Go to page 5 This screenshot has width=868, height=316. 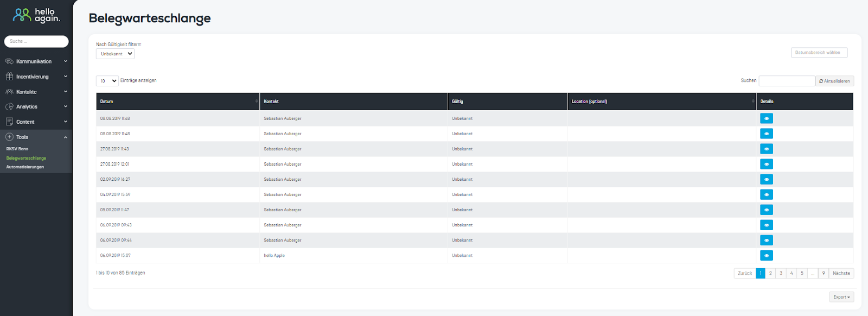(x=802, y=273)
